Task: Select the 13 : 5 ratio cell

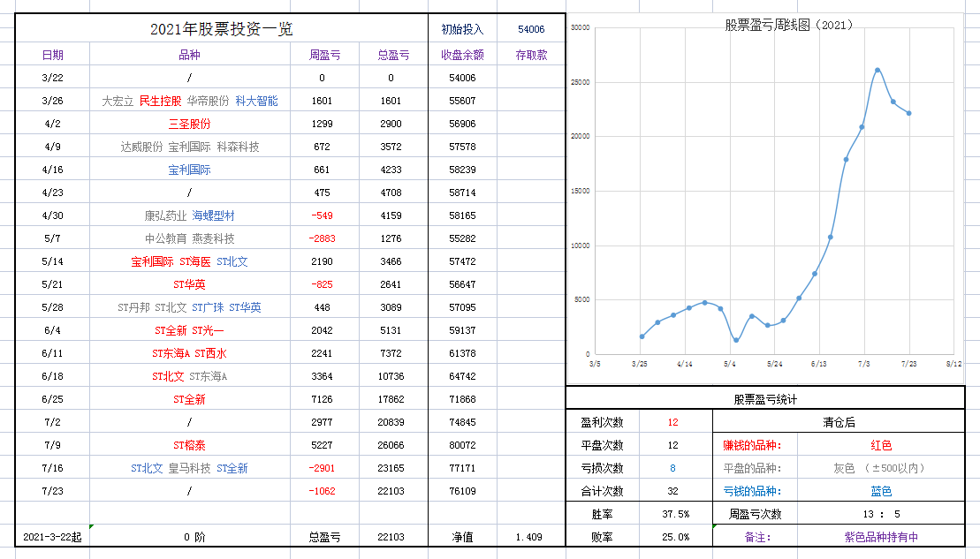Action: tap(881, 514)
